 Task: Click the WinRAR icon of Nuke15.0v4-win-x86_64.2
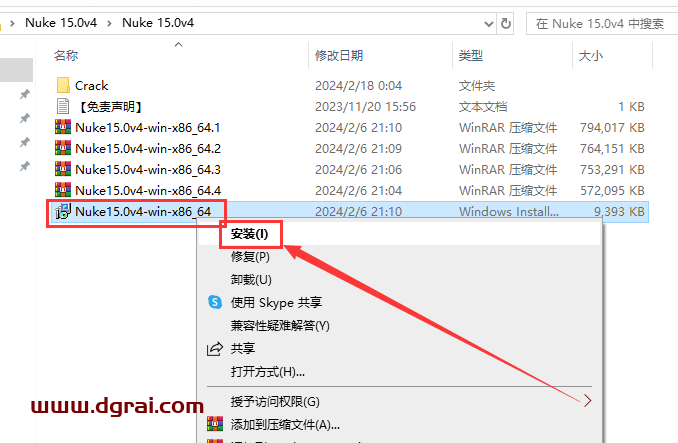[63, 148]
